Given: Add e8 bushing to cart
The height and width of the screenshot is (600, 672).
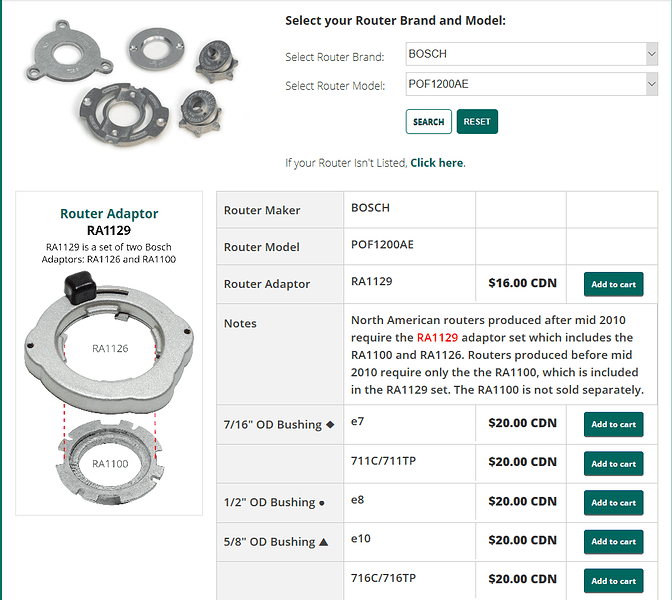Looking at the screenshot, I should (x=613, y=502).
